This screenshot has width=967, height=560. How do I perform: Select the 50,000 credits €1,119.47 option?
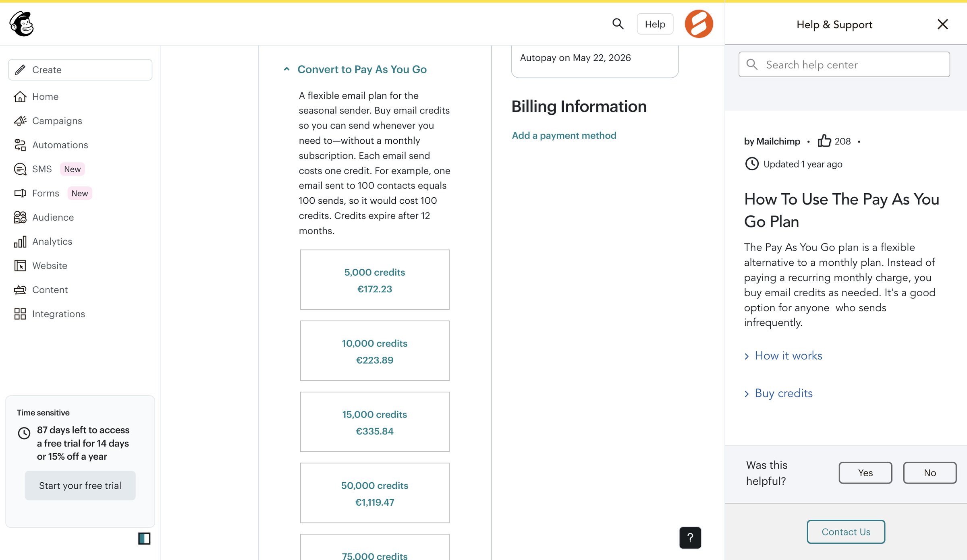tap(375, 493)
